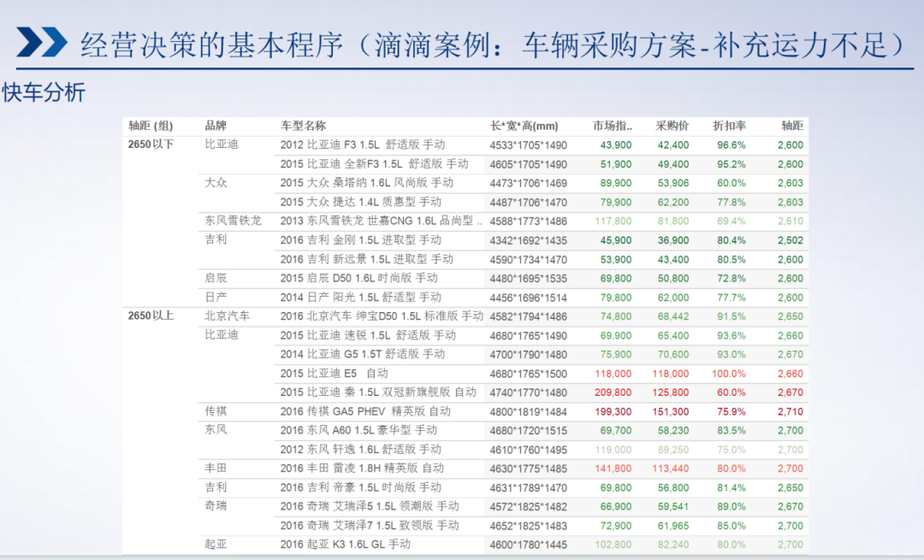Click model '2016 丰田 雷凌 1.8H 精英版 自动'

coord(363,469)
